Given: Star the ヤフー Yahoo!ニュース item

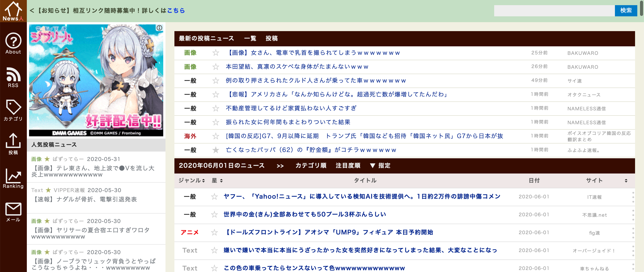Looking at the screenshot, I should point(214,197).
